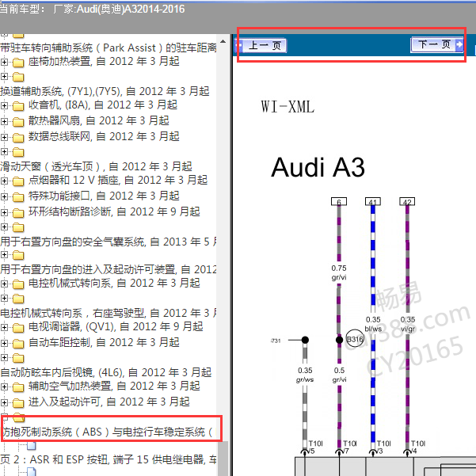Select 电控机械式转向系，右座驾驶型 entry
This screenshot has width=476, height=476.
coord(109,313)
